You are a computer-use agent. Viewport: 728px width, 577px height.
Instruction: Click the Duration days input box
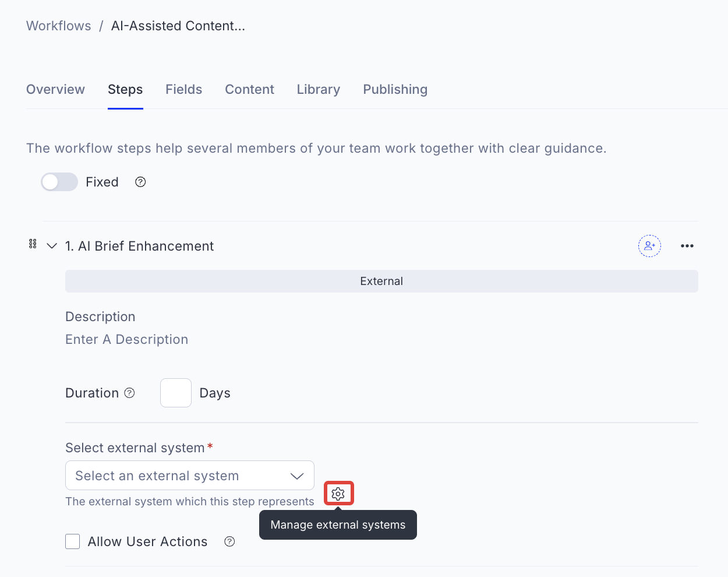(x=176, y=393)
